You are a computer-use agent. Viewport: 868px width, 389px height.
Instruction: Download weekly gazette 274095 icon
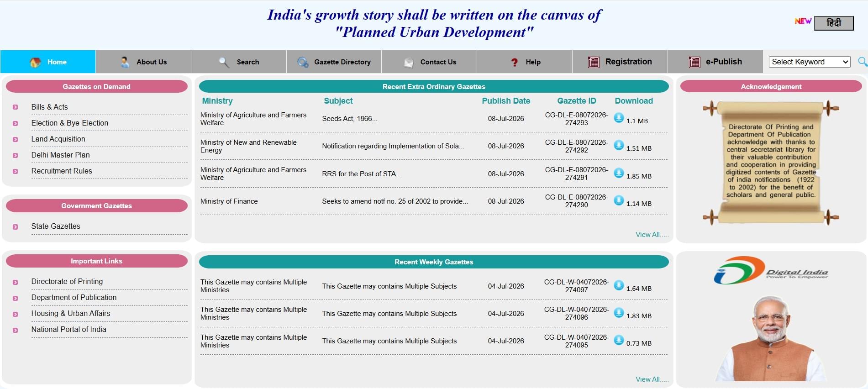[619, 340]
